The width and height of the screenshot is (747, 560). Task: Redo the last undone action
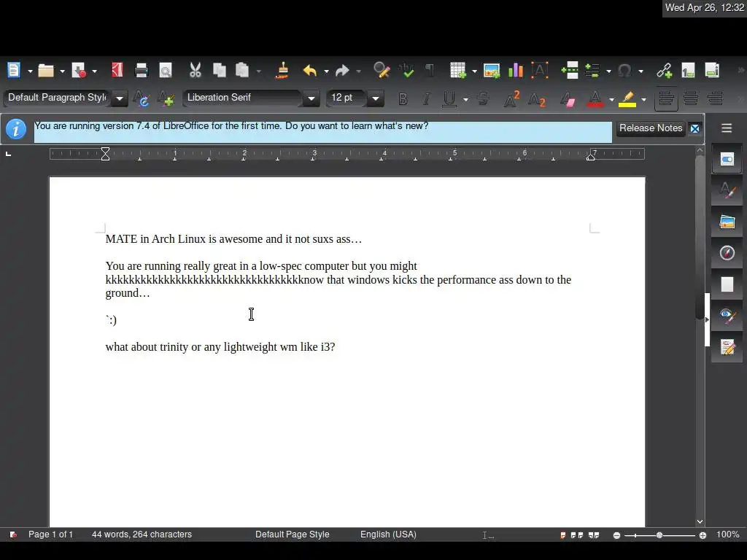point(342,71)
